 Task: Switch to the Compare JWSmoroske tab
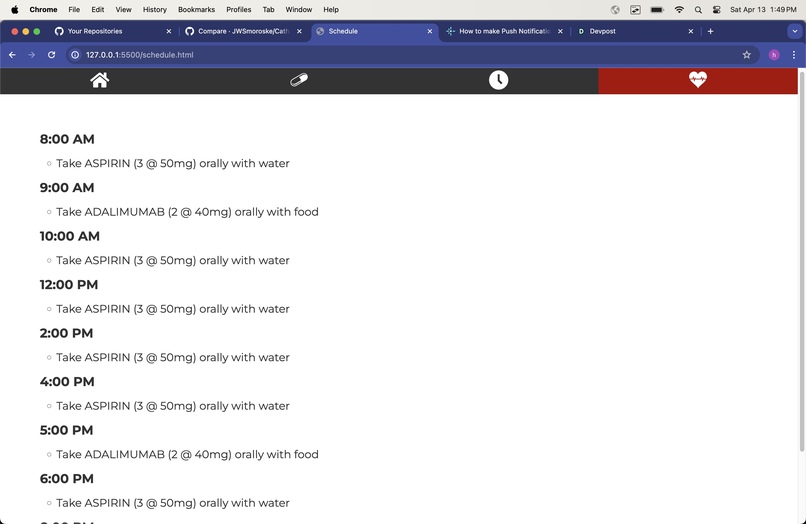(x=244, y=31)
